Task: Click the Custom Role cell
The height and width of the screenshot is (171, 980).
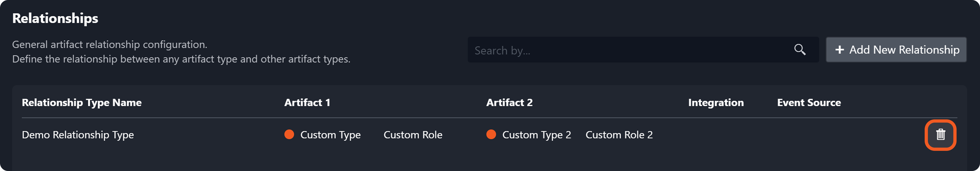Action: click(x=413, y=135)
